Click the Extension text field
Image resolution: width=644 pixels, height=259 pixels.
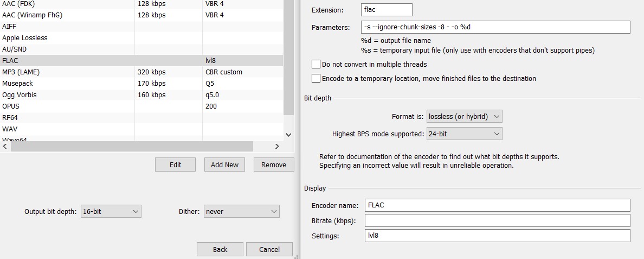point(386,10)
